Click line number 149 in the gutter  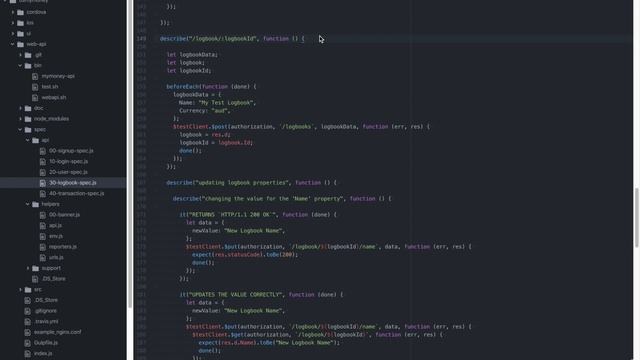pos(141,39)
